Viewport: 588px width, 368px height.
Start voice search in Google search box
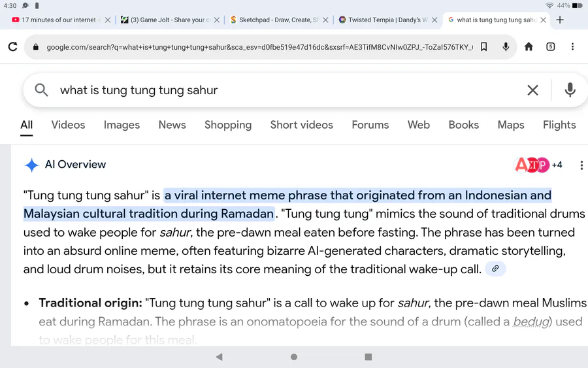[x=570, y=90]
